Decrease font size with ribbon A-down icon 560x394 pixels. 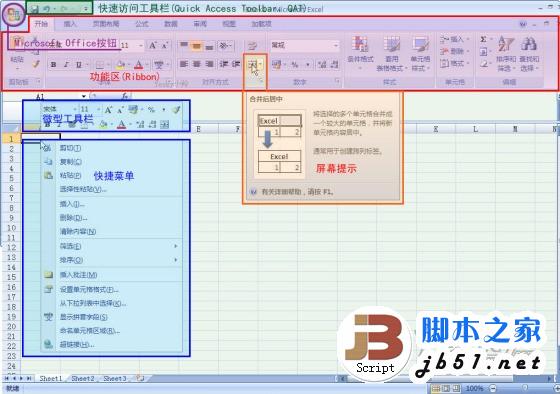(x=164, y=45)
